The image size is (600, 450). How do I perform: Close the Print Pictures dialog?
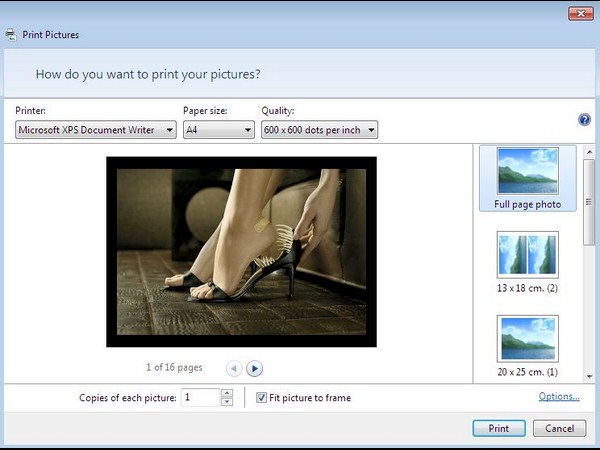tap(577, 13)
